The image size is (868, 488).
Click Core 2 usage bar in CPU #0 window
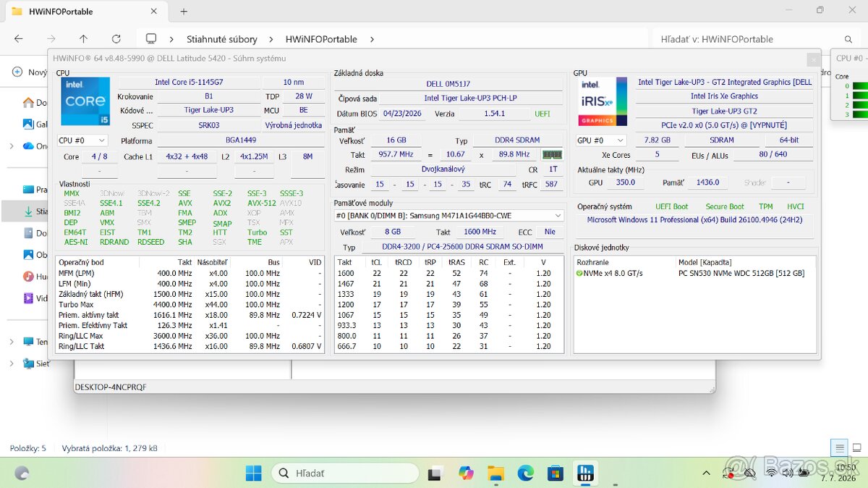click(859, 105)
